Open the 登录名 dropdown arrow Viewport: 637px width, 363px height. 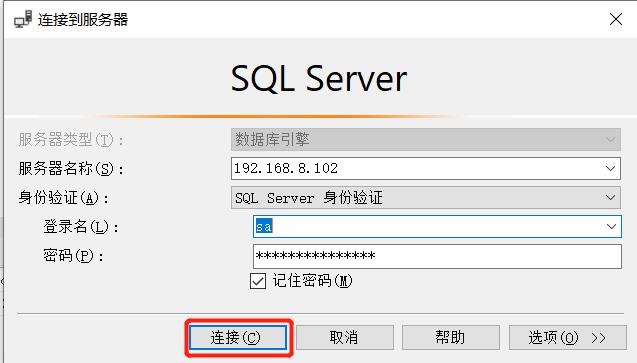pos(611,227)
